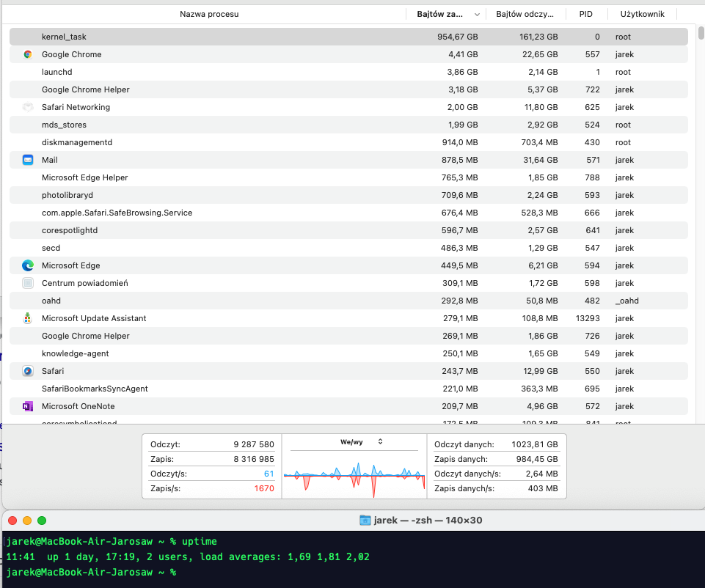Click the Odczyt/s value 61
The image size is (705, 588).
pos(269,474)
